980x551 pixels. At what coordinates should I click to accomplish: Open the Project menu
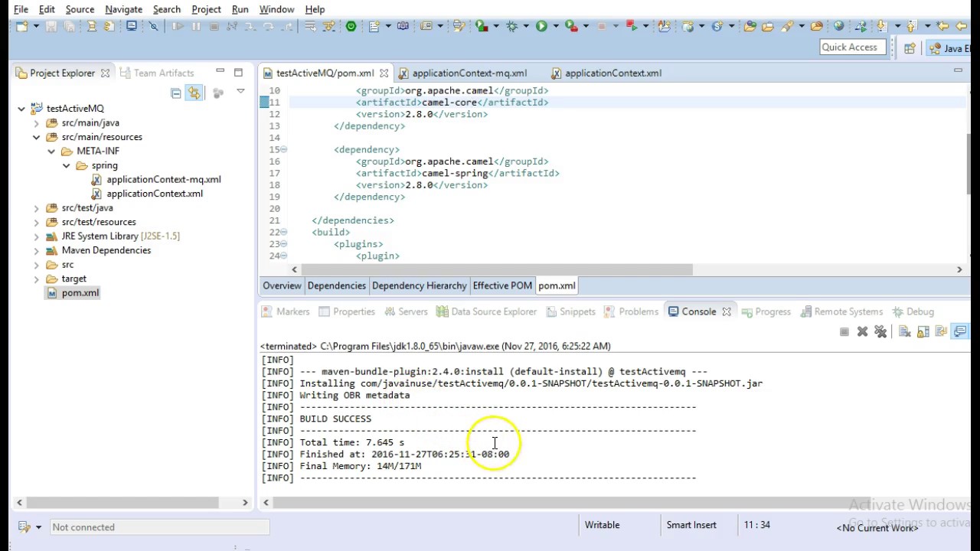[x=206, y=9]
